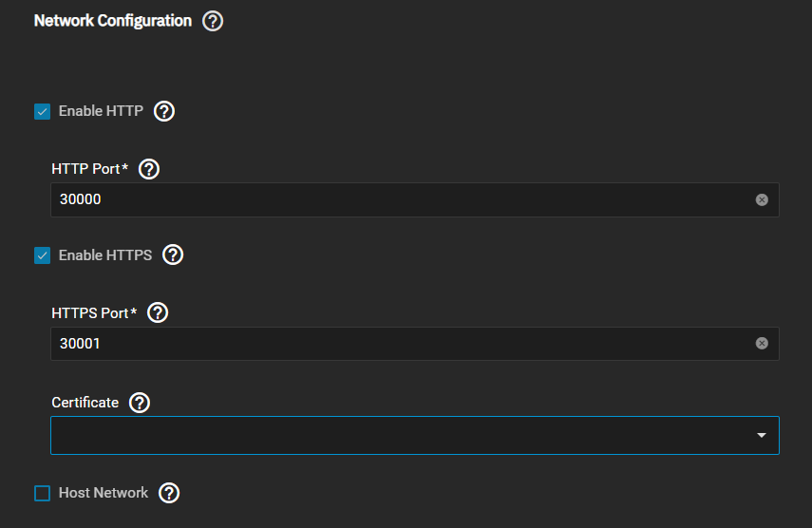Viewport: 812px width, 528px height.
Task: Click the HTTPS Port field label
Action: (94, 312)
